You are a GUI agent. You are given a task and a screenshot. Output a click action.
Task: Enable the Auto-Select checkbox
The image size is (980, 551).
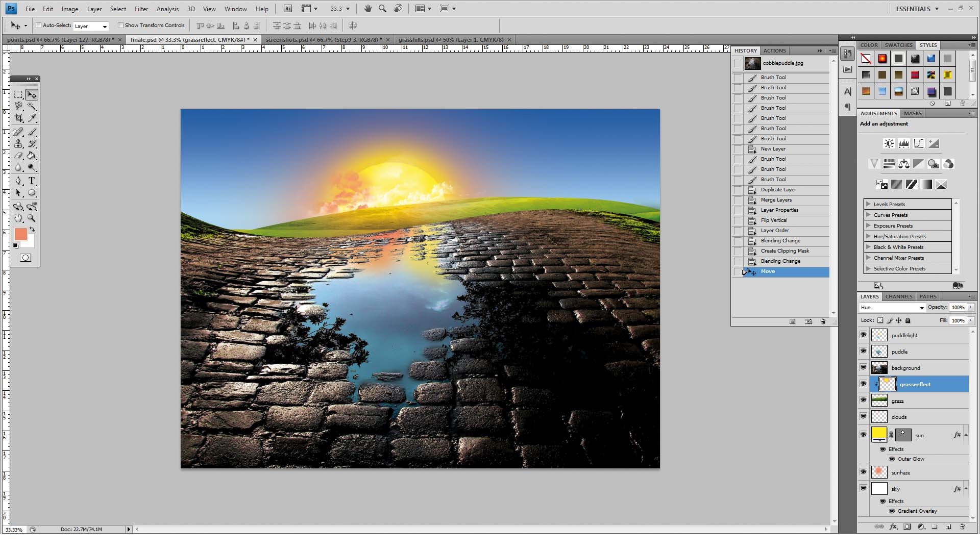click(x=39, y=25)
